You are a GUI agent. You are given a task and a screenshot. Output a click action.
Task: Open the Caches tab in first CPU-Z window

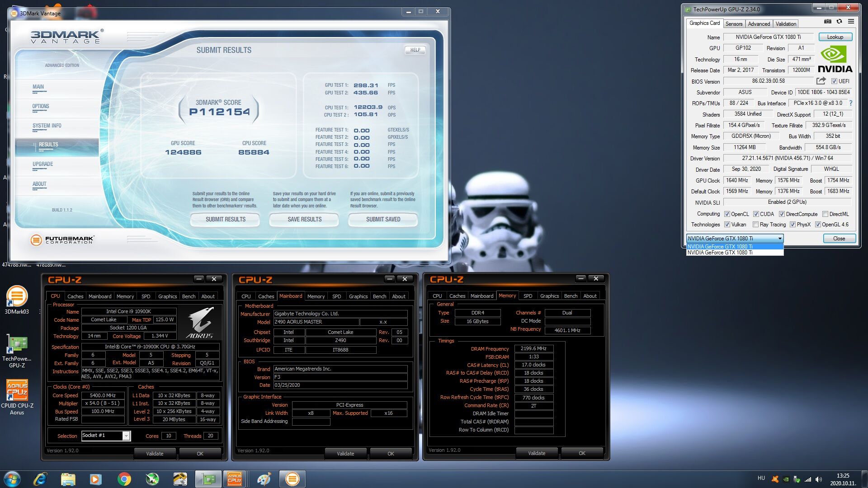tap(75, 296)
